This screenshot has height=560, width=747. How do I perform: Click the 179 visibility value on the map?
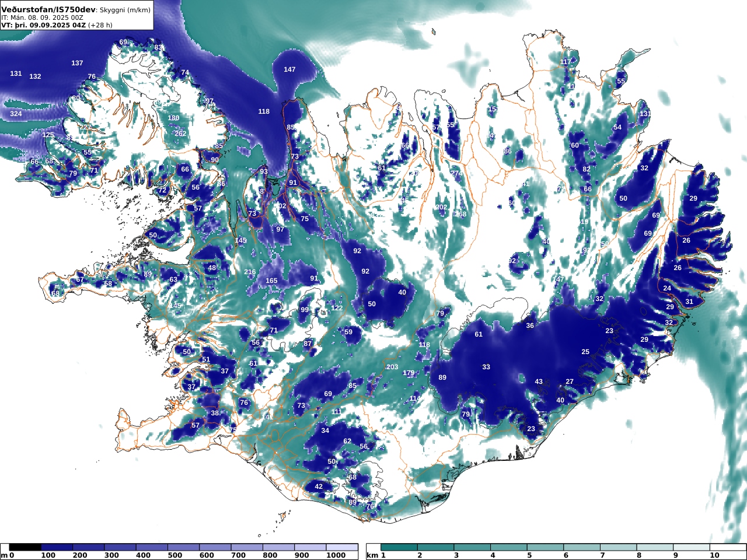(409, 373)
